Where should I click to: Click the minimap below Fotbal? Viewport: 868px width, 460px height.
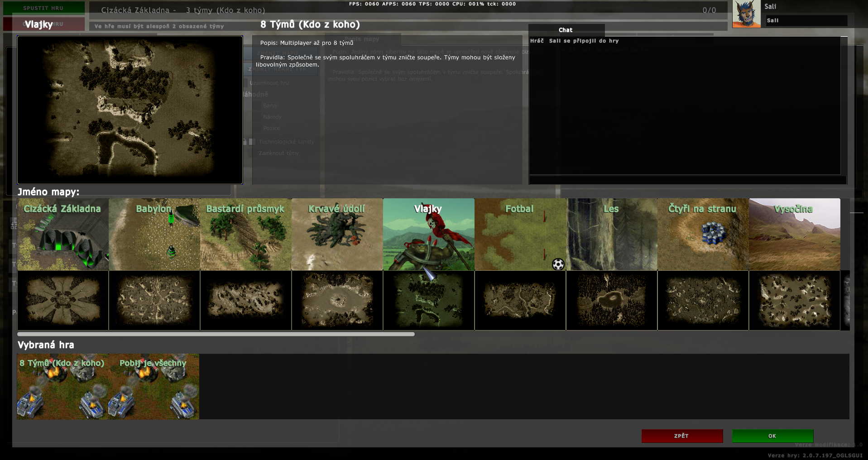pyautogui.click(x=520, y=301)
